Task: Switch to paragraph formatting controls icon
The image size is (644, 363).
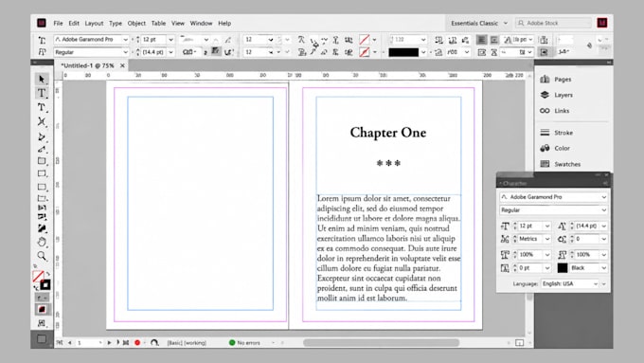Action: [42, 52]
